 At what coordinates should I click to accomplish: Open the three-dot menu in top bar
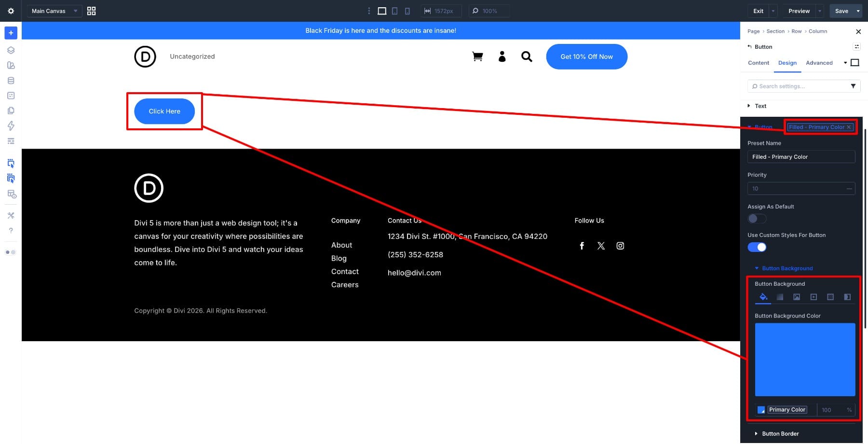coord(369,11)
